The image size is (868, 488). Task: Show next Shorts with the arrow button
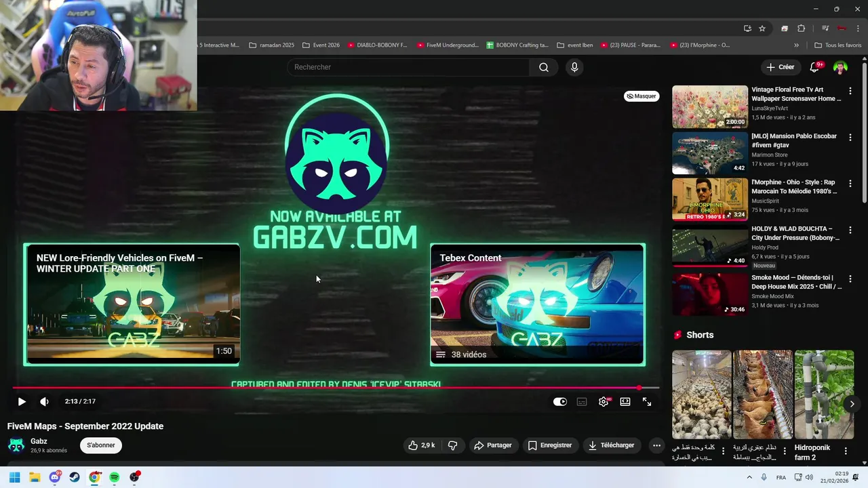852,404
